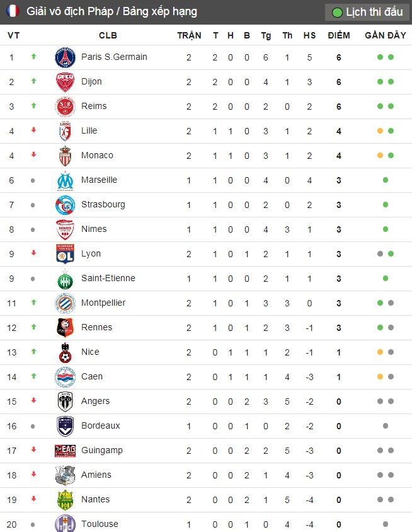Click the Monaco club crest

65,156
